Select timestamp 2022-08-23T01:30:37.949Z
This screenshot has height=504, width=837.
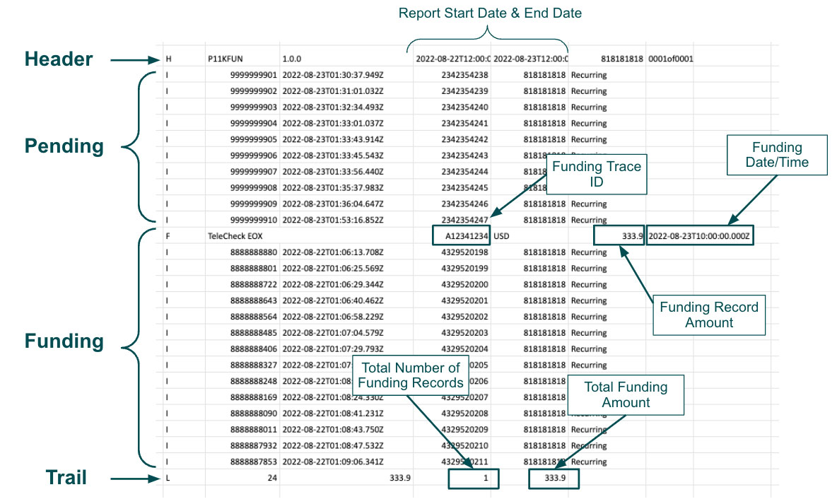pyautogui.click(x=332, y=75)
